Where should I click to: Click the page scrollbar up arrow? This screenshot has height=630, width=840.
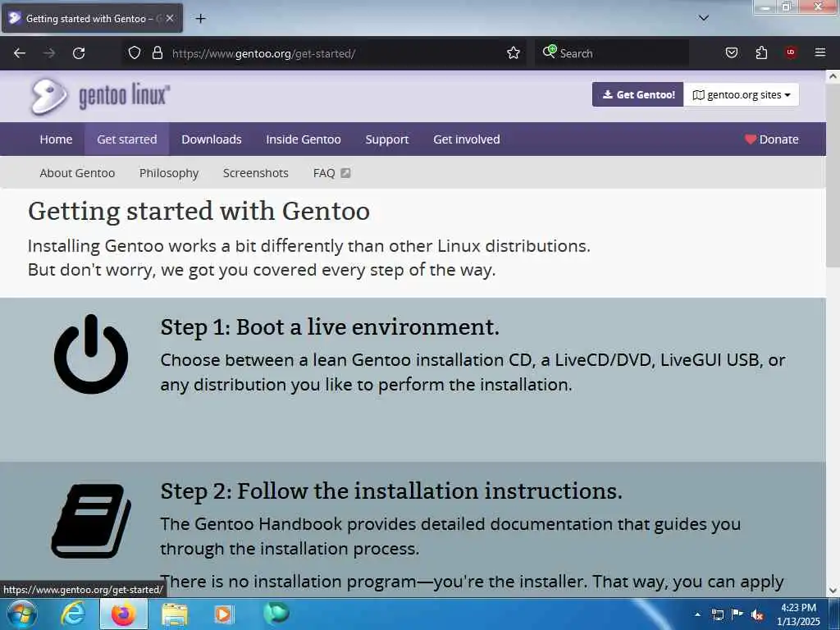[833, 76]
